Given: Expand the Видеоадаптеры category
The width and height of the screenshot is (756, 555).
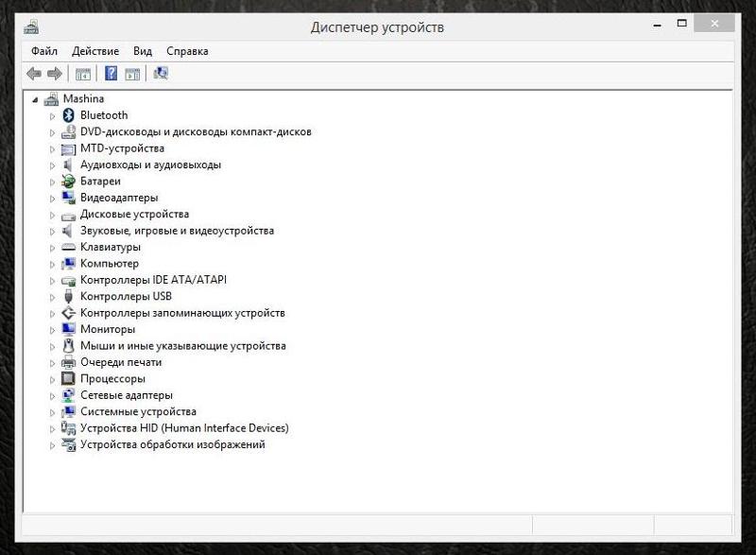Looking at the screenshot, I should click(52, 199).
